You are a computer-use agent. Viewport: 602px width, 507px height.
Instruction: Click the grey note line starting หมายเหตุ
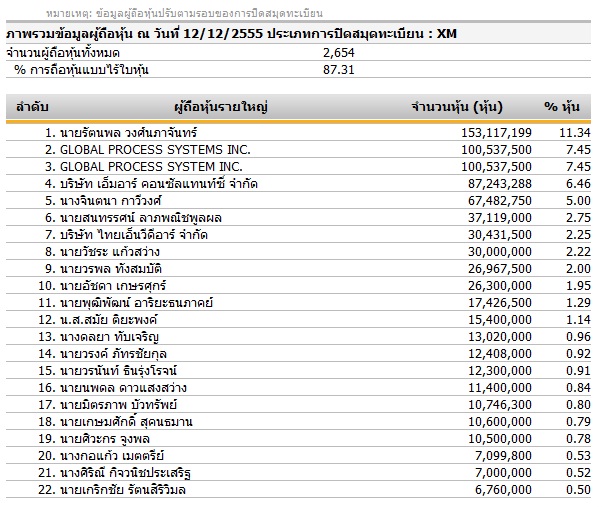184,13
